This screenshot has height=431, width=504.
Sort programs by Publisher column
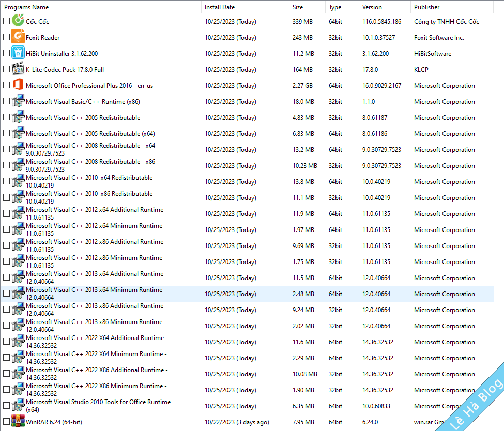[427, 7]
